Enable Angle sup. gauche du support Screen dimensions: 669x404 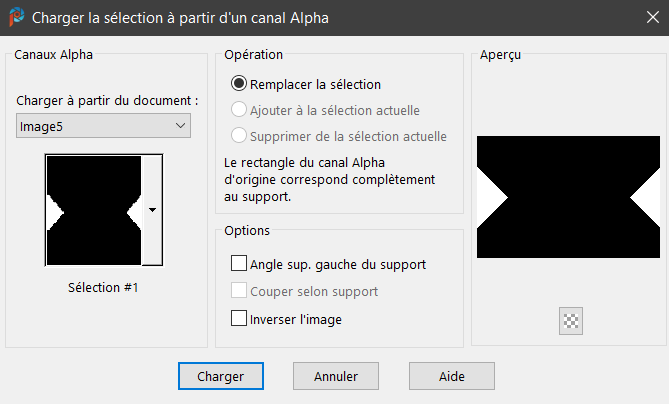(x=239, y=264)
